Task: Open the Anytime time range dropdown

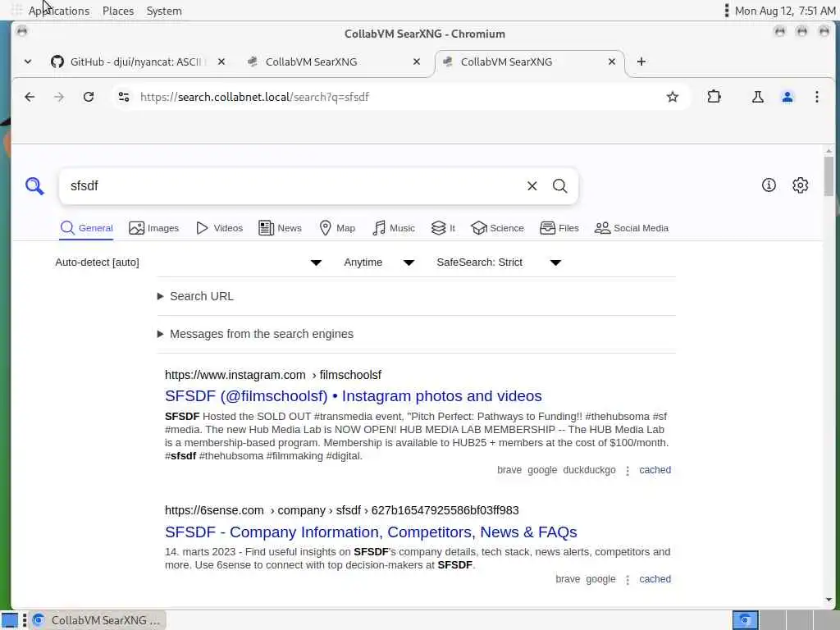Action: (379, 262)
